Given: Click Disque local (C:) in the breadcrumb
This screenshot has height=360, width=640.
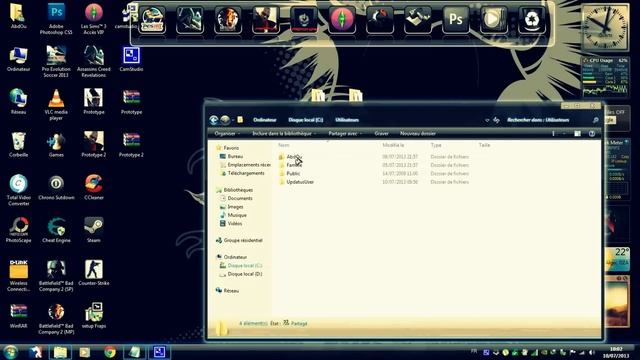Looking at the screenshot, I should tap(305, 120).
